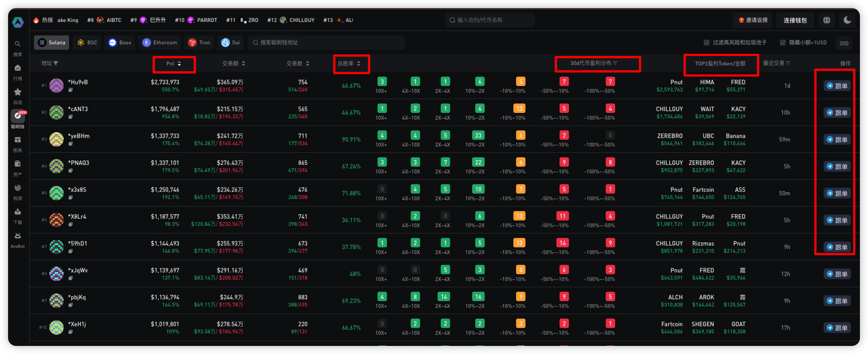868x354 pixels.
Task: Click the 连接钱包 connect wallet button
Action: pos(795,20)
